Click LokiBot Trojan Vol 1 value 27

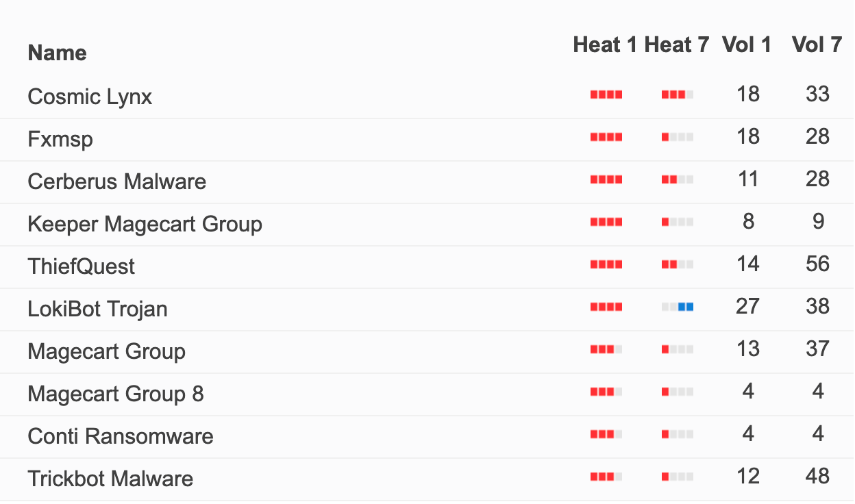[747, 307]
